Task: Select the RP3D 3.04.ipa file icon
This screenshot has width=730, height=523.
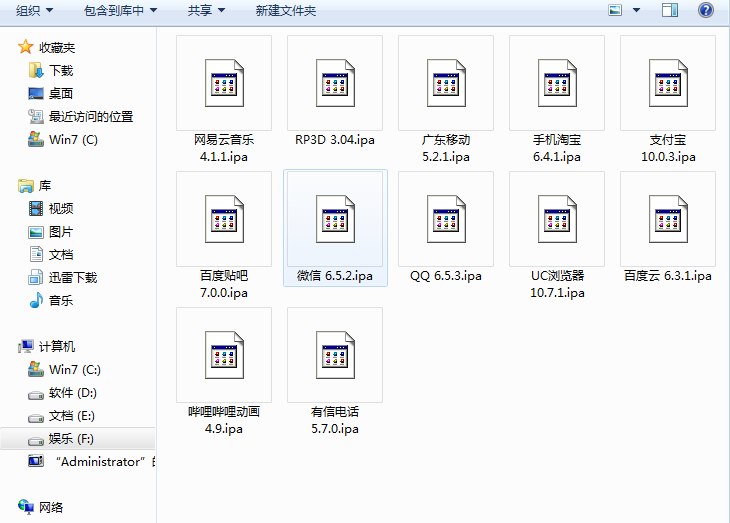Action: tap(335, 83)
